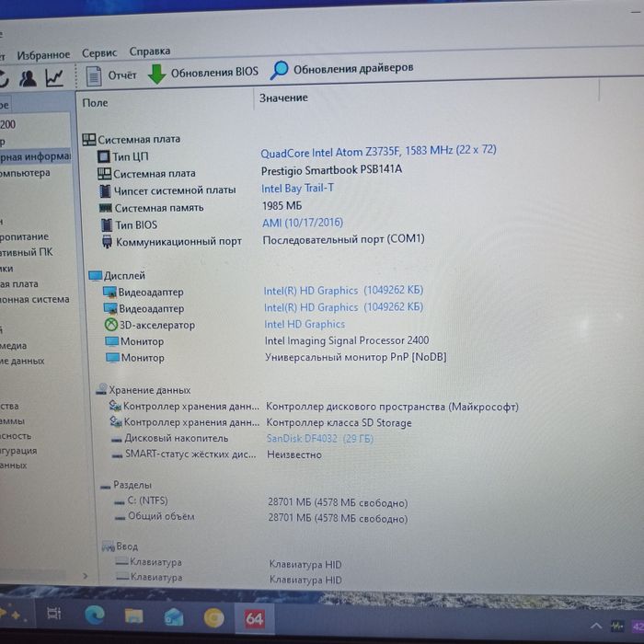The image size is (644, 644).
Task: Select the 3D-акселератор Xbox-style icon
Action: click(x=110, y=325)
